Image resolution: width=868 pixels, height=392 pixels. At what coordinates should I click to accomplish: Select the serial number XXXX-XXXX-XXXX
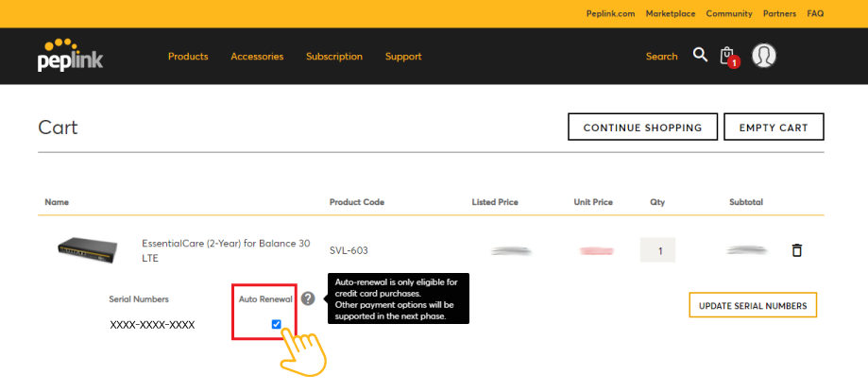click(152, 325)
